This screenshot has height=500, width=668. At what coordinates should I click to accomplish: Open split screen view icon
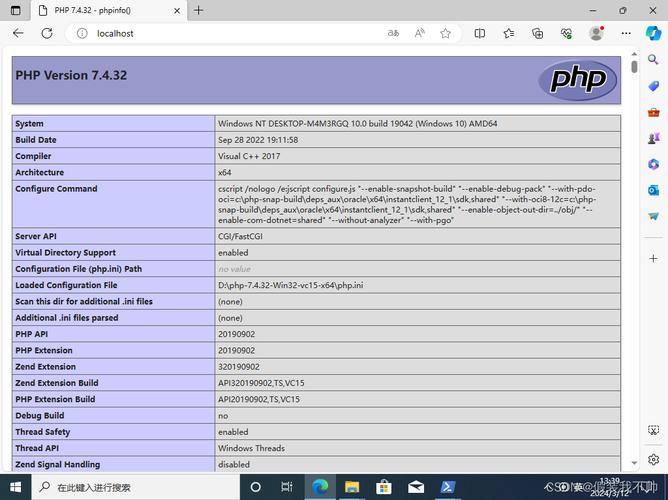[x=480, y=33]
